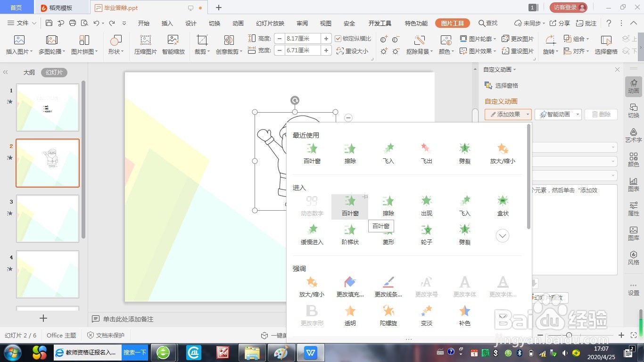Select the 智能缩放 (smart zoom) tool
This screenshot has width=644, height=362.
(173, 45)
